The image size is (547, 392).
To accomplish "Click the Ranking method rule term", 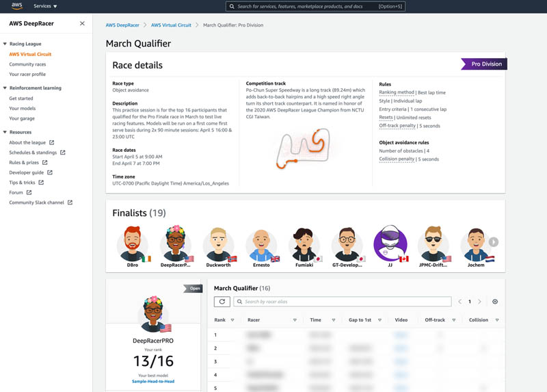I will click(397, 92).
